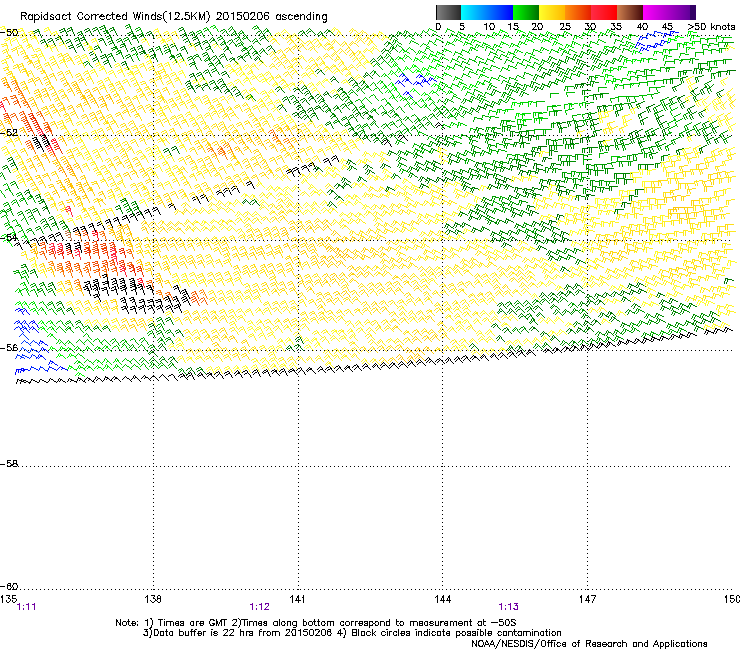
Task: Click the word 'ascending' in the title
Action: coord(301,17)
